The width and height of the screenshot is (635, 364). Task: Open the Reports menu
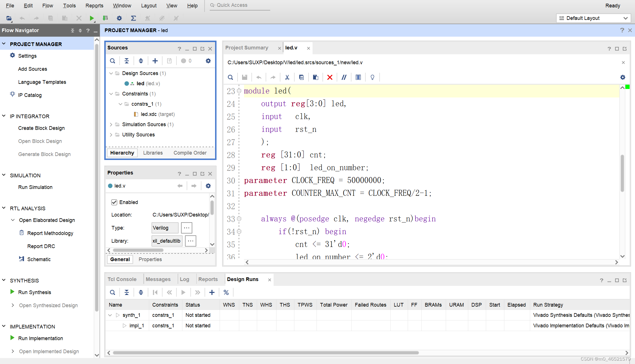tap(94, 5)
